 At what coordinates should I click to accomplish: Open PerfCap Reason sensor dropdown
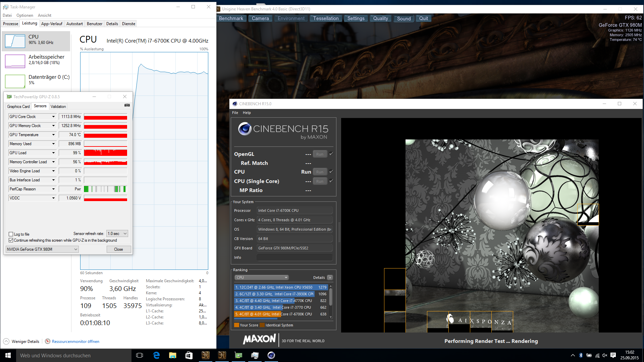click(x=53, y=189)
